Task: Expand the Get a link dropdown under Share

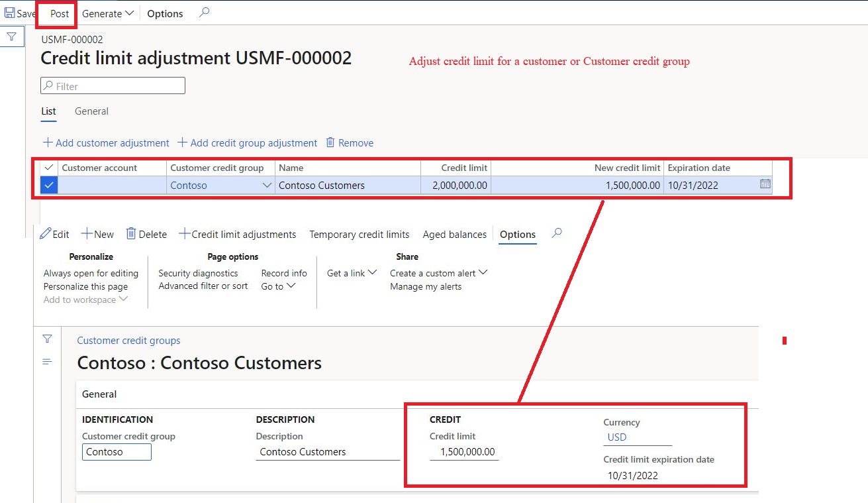Action: coord(351,272)
